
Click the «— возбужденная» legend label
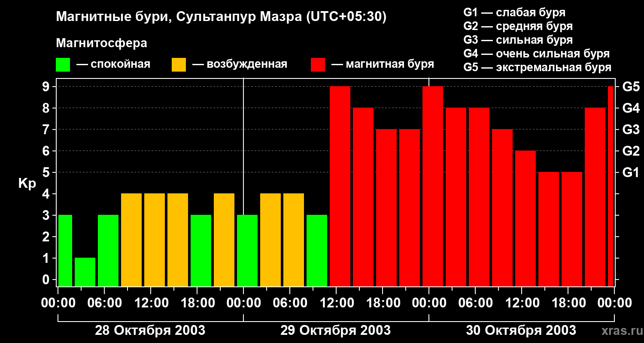coord(240,64)
